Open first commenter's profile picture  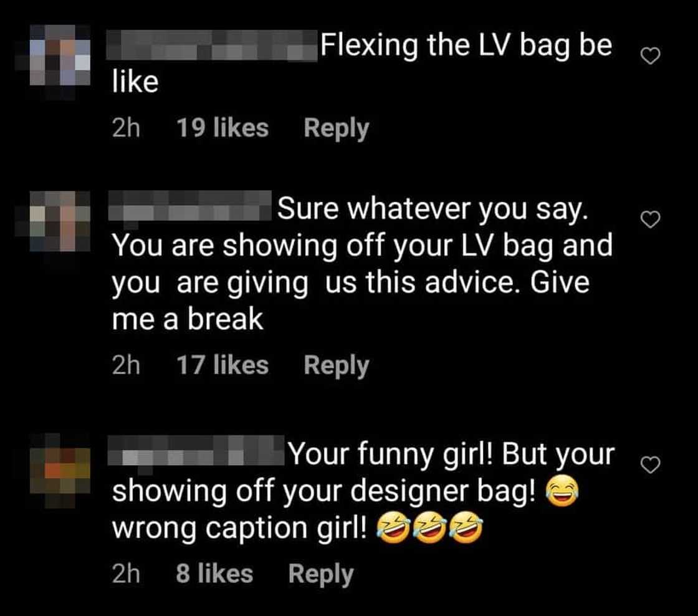point(60,55)
